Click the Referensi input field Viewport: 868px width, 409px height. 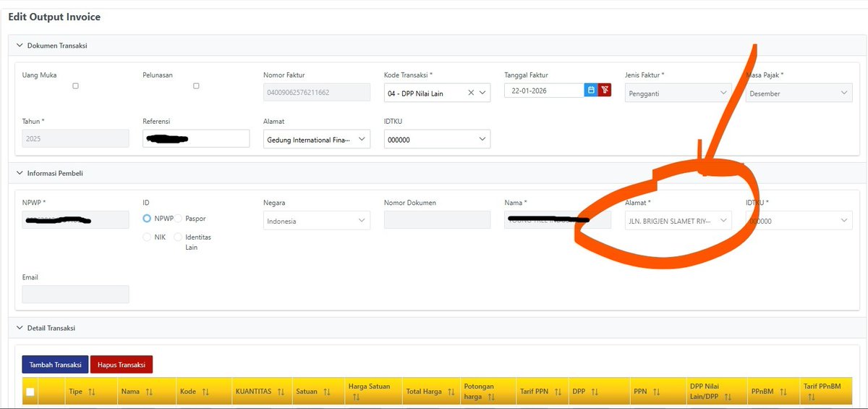[x=196, y=139]
